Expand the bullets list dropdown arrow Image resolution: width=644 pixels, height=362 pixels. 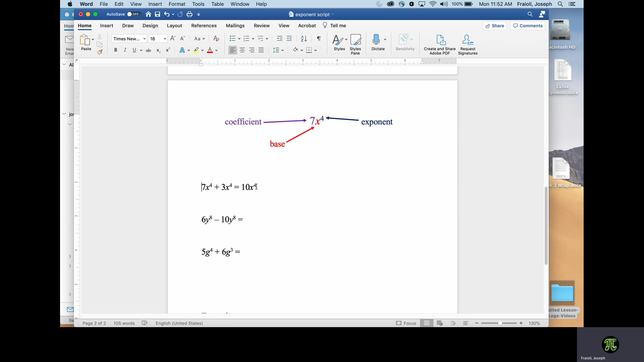[239, 39]
